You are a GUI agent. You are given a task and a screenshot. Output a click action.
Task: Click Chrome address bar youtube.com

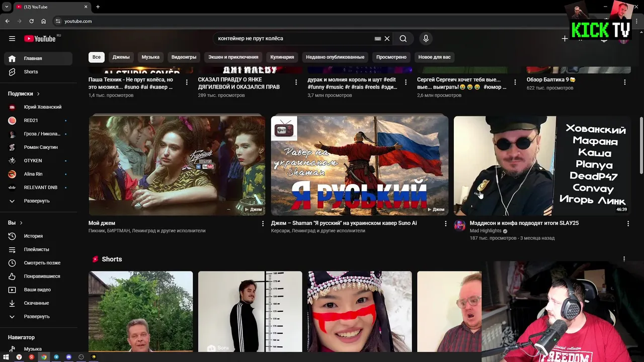(78, 21)
